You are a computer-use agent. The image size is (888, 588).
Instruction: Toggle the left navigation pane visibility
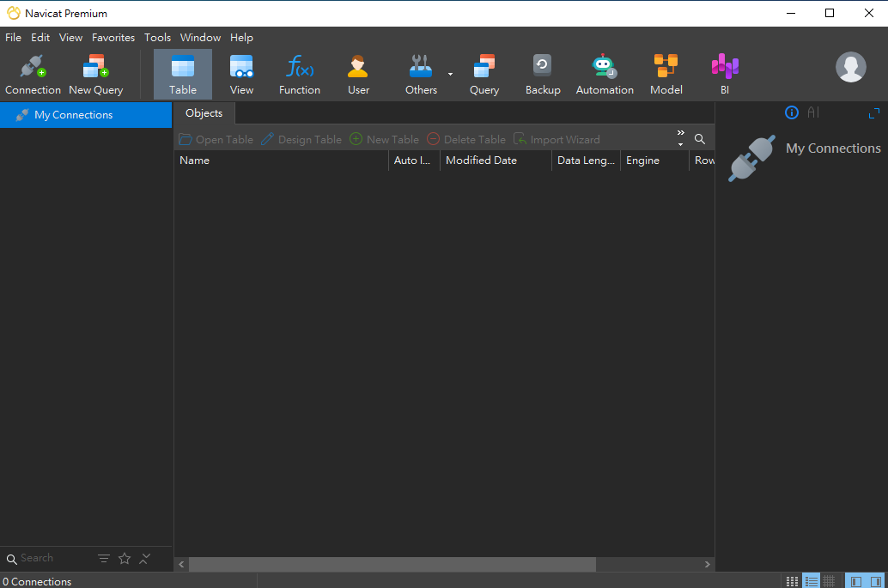click(855, 581)
